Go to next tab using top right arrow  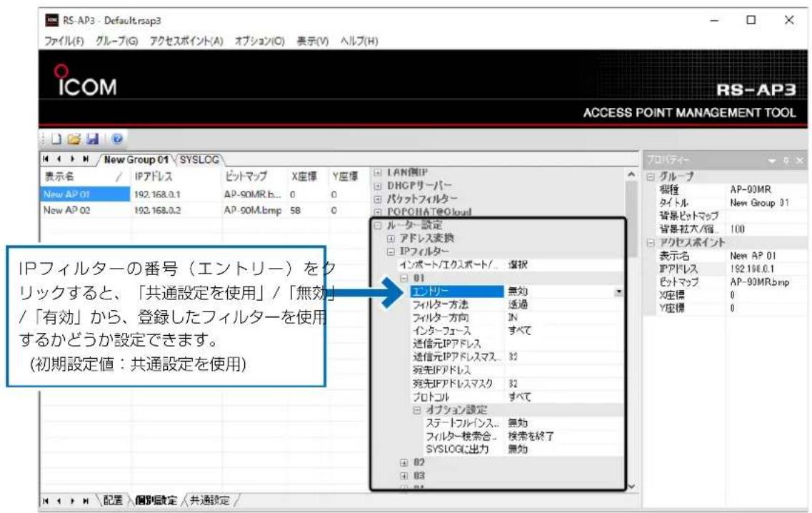click(x=73, y=159)
